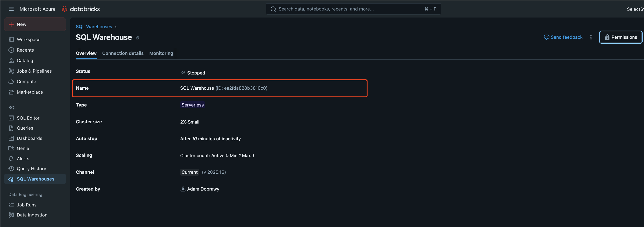Click the Jobs & Pipelines icon
Viewport: 644px width, 227px height.
(11, 71)
